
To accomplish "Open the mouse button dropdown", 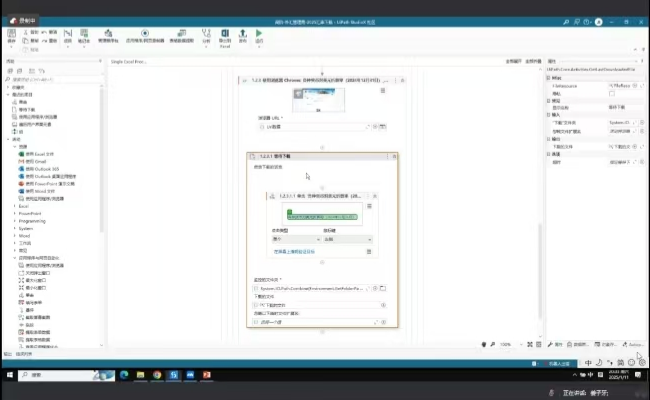I will [x=346, y=239].
